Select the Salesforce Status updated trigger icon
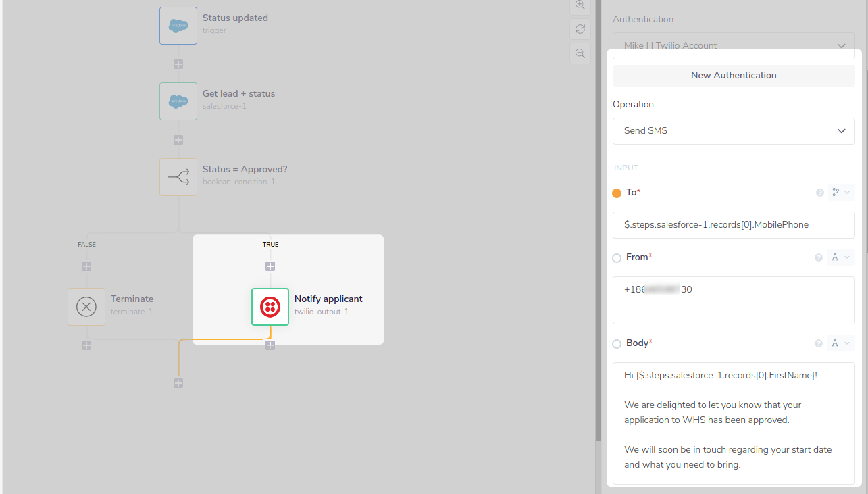 point(178,25)
